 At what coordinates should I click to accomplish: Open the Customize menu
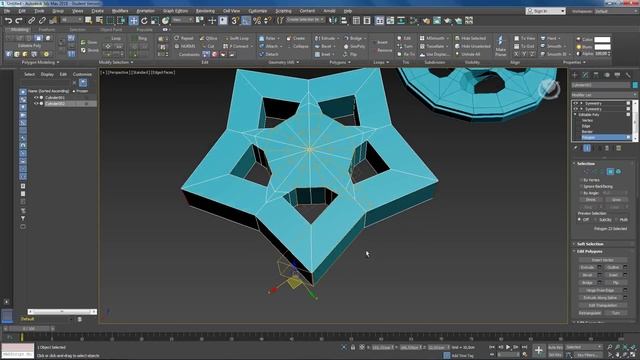click(x=258, y=11)
